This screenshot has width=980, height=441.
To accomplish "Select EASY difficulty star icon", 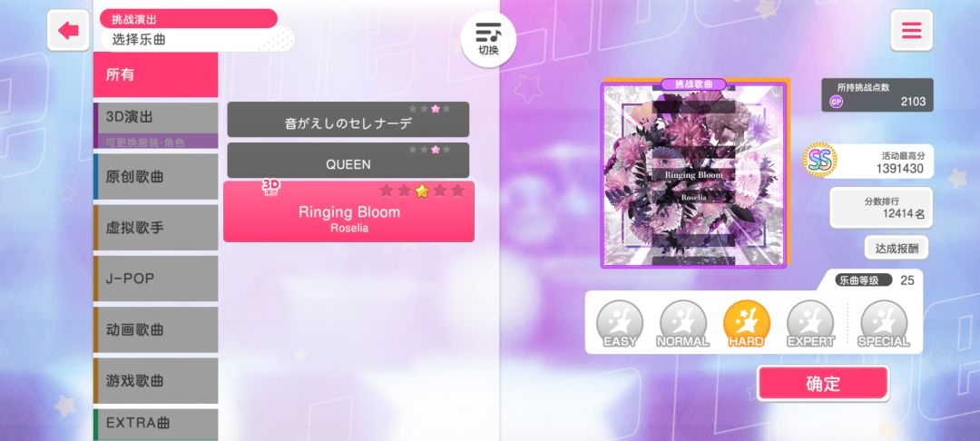I will (x=620, y=324).
